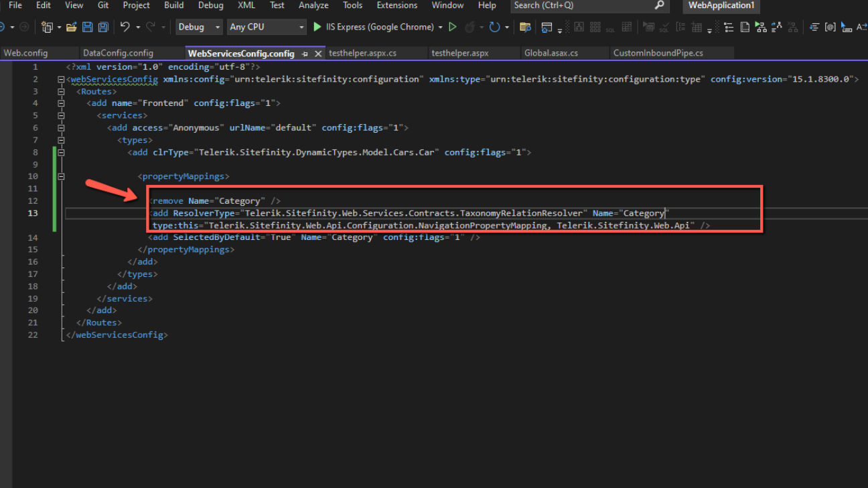Collapse the services node on line 5
Viewport: 868px width, 488px height.
[61, 115]
